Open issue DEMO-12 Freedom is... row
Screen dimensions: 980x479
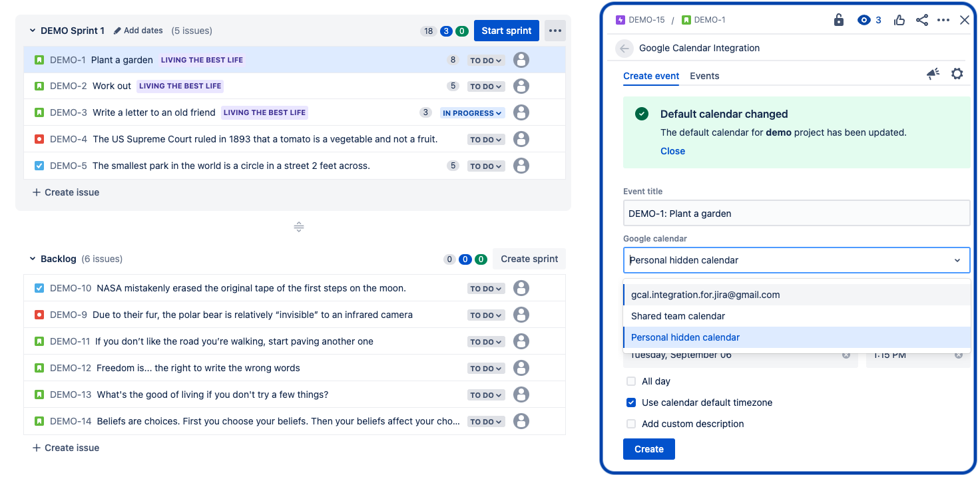(294, 369)
